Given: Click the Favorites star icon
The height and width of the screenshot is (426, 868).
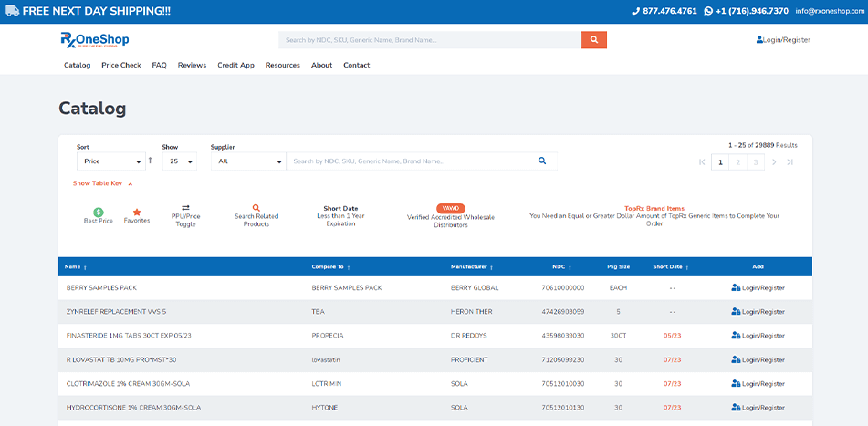Looking at the screenshot, I should pos(137,212).
